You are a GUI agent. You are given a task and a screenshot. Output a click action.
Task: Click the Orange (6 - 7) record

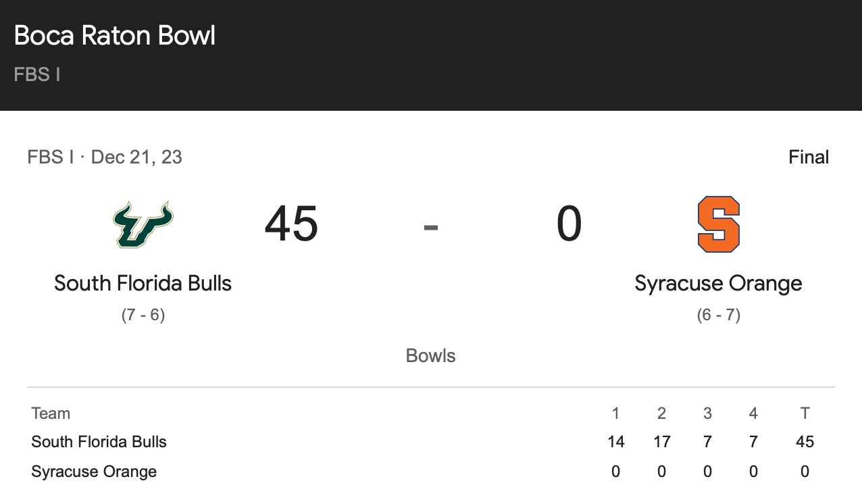tap(718, 315)
